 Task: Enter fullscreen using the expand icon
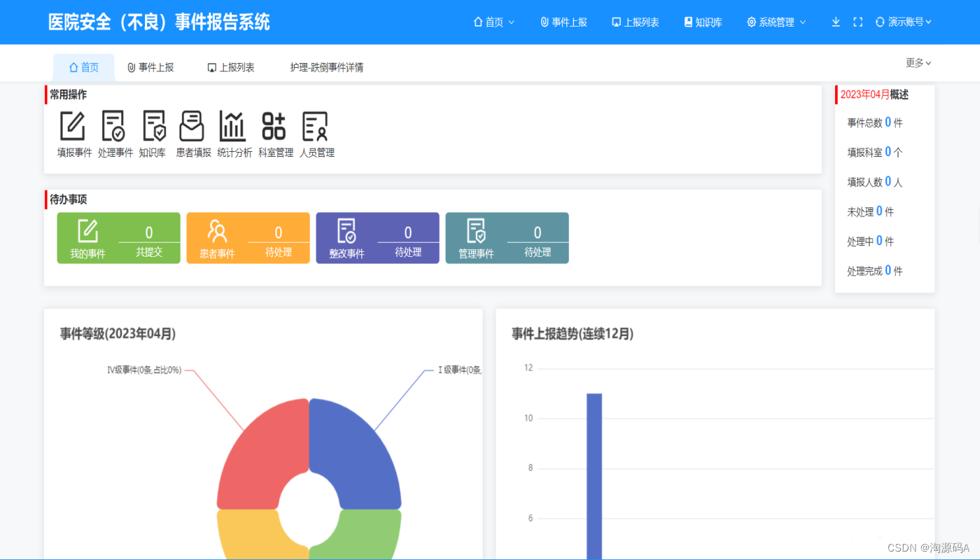pyautogui.click(x=857, y=22)
